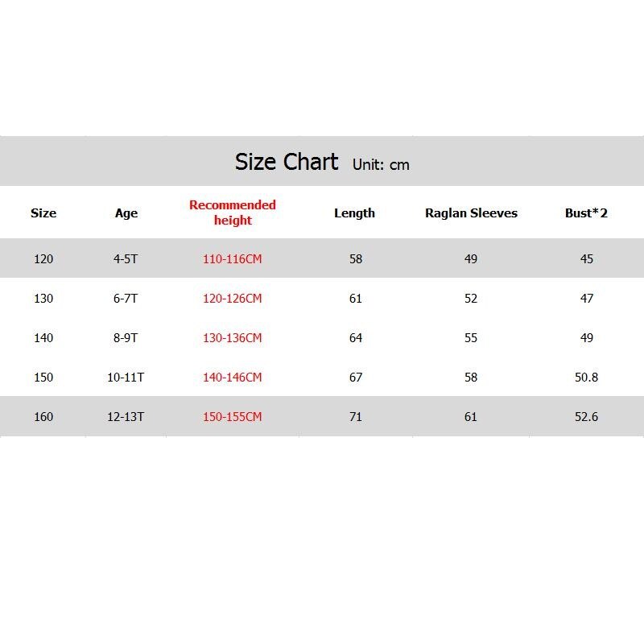Image resolution: width=644 pixels, height=644 pixels.
Task: Click the Bust*2 column header
Action: (586, 213)
